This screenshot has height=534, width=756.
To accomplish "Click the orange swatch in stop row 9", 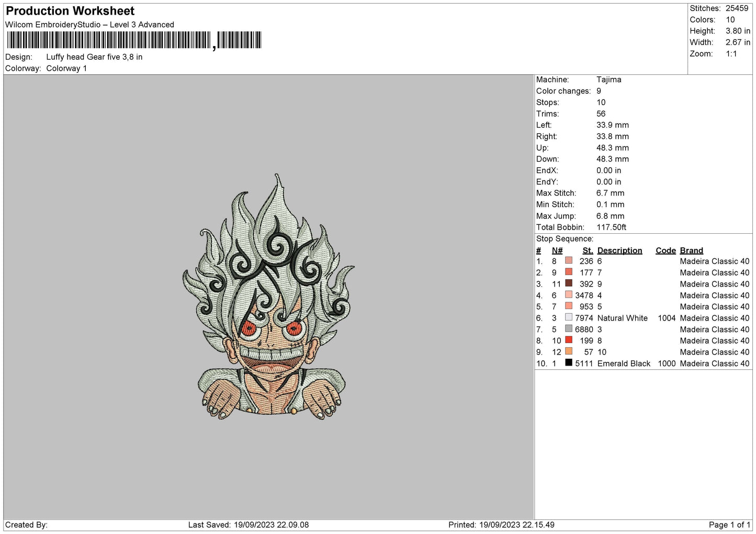I will (569, 351).
